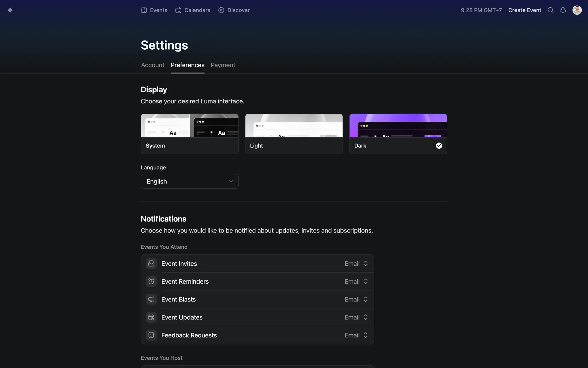This screenshot has height=368, width=588.
Task: Click the Feedback Requests icon
Action: 151,335
